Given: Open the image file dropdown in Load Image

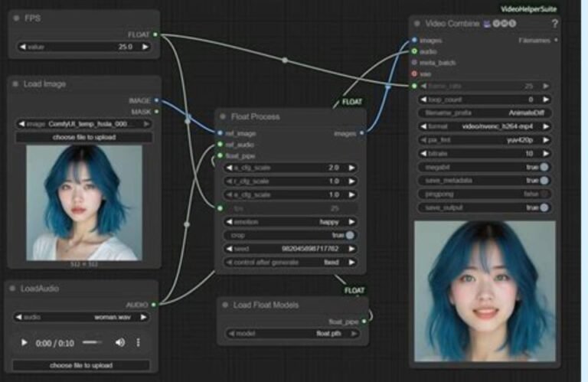Looking at the screenshot, I should coord(84,124).
